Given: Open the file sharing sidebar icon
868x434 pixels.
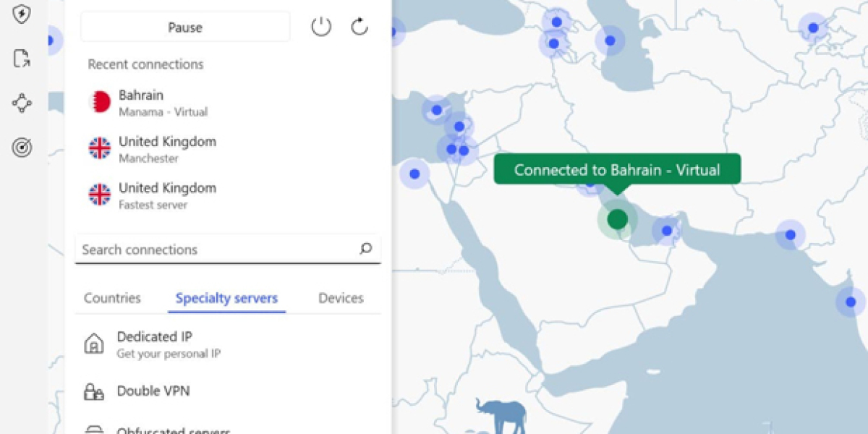Looking at the screenshot, I should pos(22,59).
